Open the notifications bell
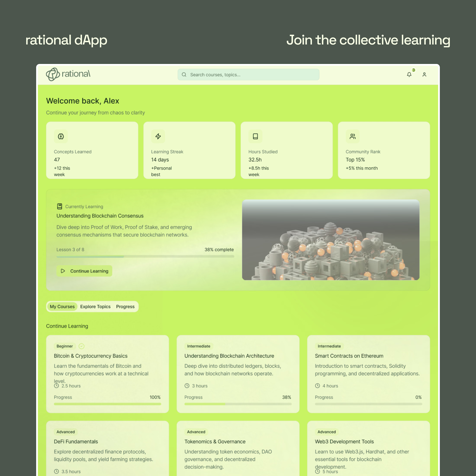The width and height of the screenshot is (476, 476). pos(409,74)
